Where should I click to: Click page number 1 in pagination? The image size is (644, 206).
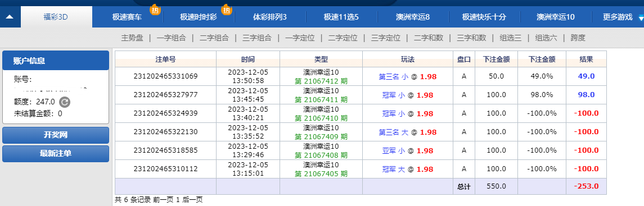(177, 200)
